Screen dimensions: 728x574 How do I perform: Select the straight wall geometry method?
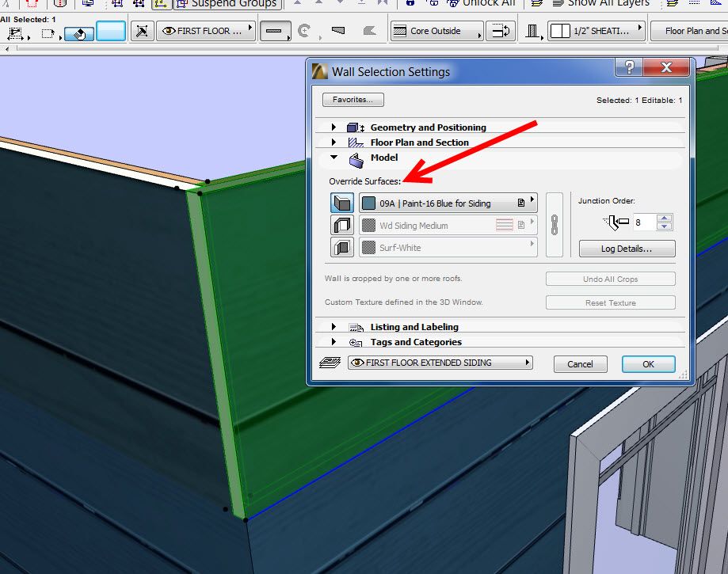click(274, 32)
